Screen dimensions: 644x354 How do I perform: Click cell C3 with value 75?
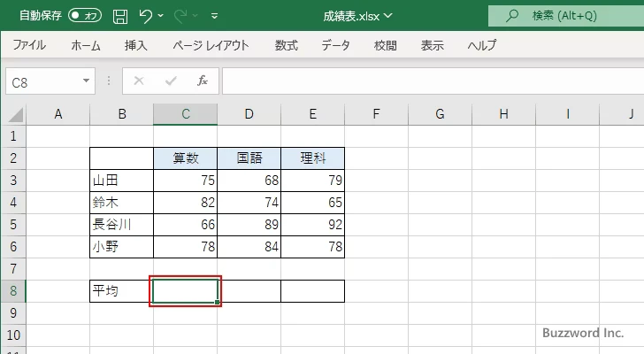[x=185, y=181]
